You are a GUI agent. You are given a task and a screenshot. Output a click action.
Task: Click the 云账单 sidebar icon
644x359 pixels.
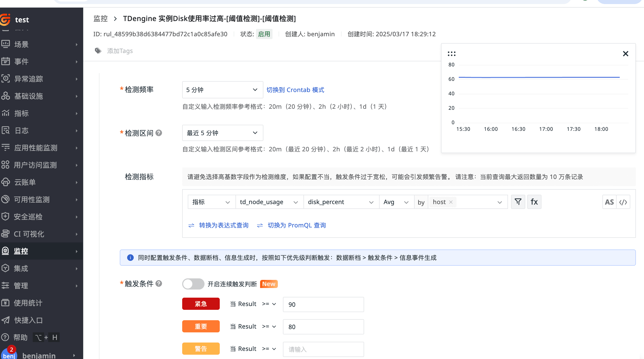pos(6,182)
